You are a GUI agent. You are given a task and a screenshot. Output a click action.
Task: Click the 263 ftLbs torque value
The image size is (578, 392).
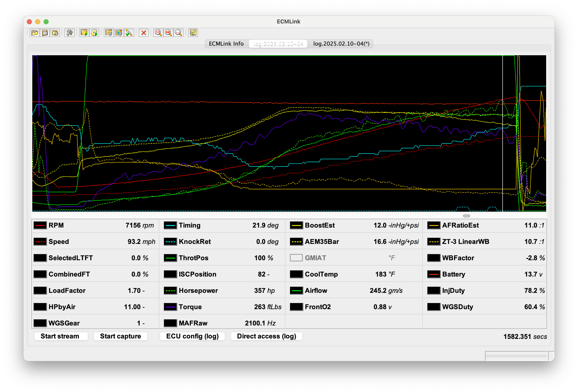pyautogui.click(x=268, y=307)
